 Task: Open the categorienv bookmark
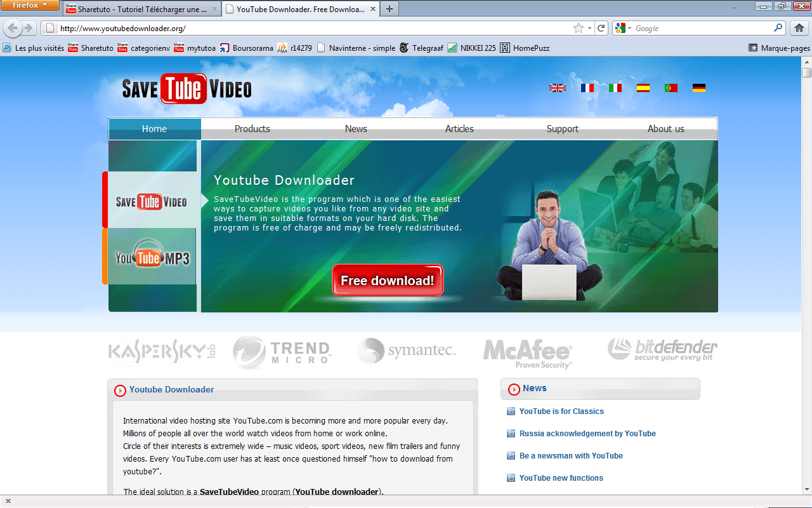pos(144,48)
